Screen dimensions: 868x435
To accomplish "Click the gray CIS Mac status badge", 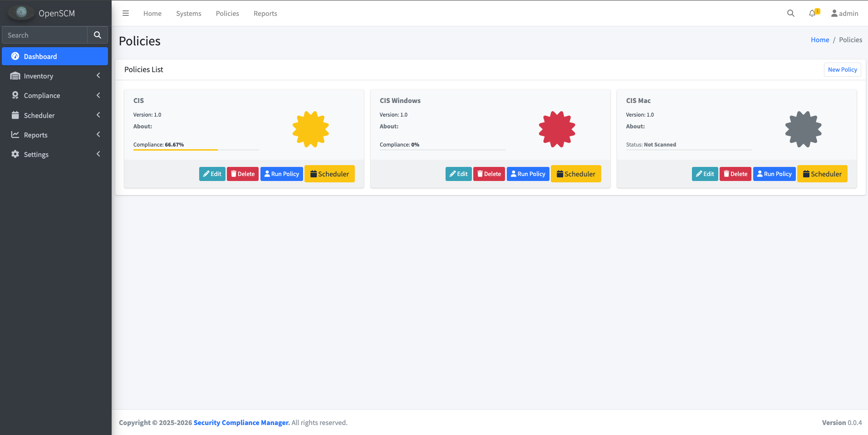I will pyautogui.click(x=803, y=129).
